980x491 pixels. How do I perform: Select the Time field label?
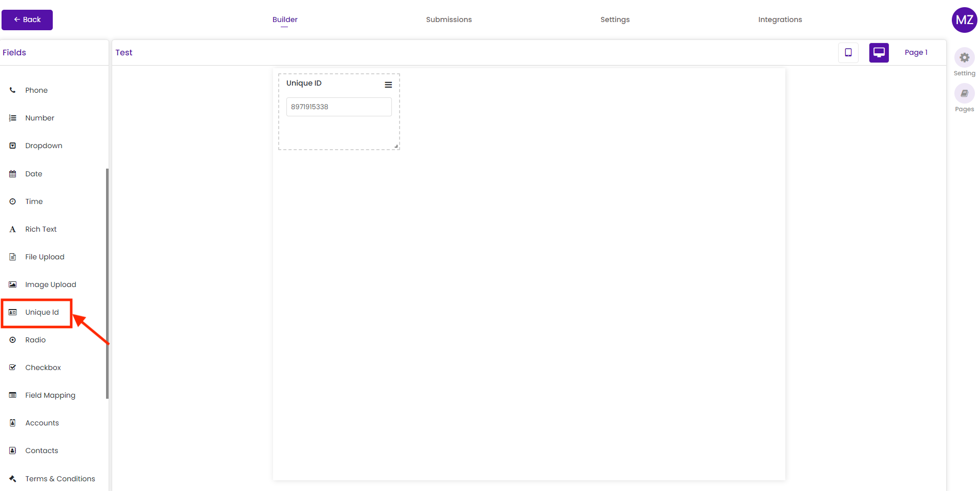(34, 201)
